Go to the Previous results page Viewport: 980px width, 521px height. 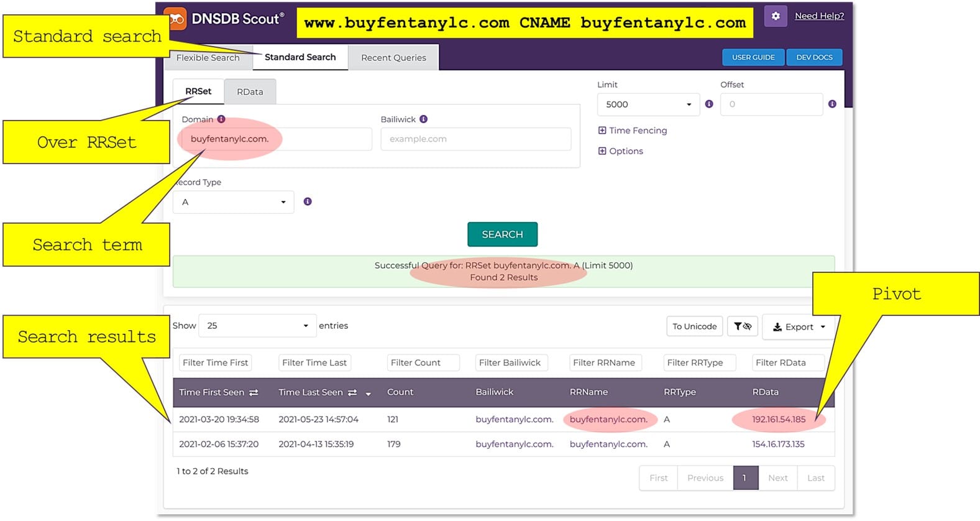(x=705, y=478)
